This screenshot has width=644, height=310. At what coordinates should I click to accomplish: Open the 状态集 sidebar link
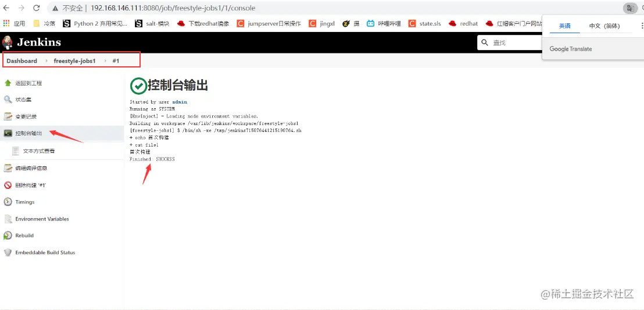coord(23,99)
